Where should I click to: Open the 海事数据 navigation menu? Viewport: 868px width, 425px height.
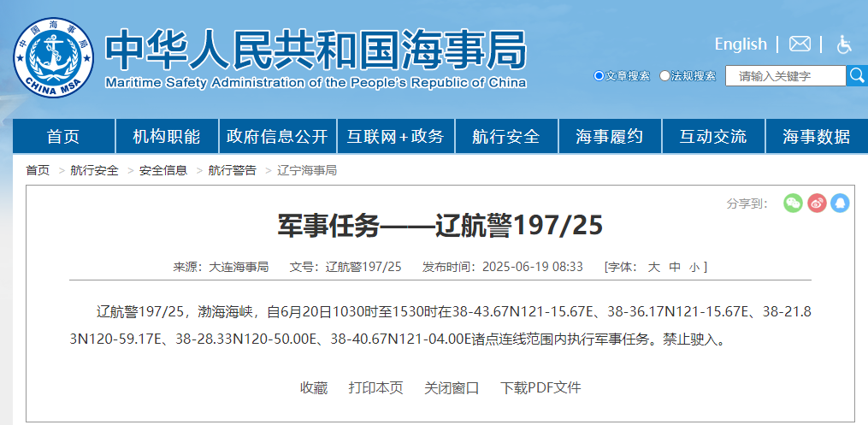coord(816,137)
